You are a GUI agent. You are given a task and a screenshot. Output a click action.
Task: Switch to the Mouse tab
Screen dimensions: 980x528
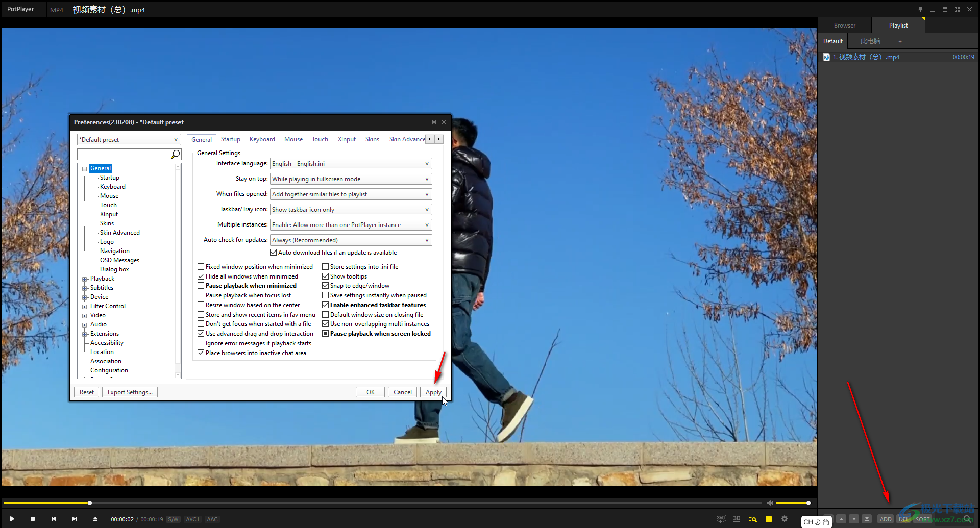(x=293, y=139)
